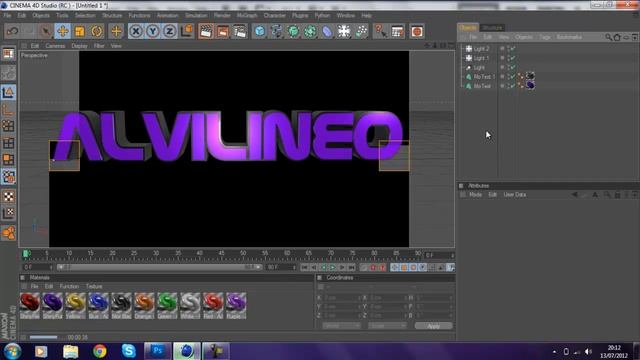Open viewport Cameras menu

pyautogui.click(x=55, y=46)
